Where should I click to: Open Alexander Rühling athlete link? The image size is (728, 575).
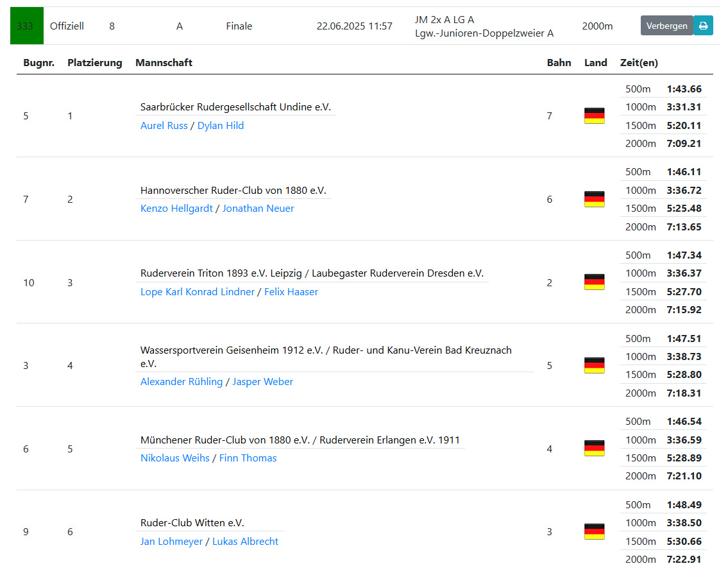click(x=182, y=382)
